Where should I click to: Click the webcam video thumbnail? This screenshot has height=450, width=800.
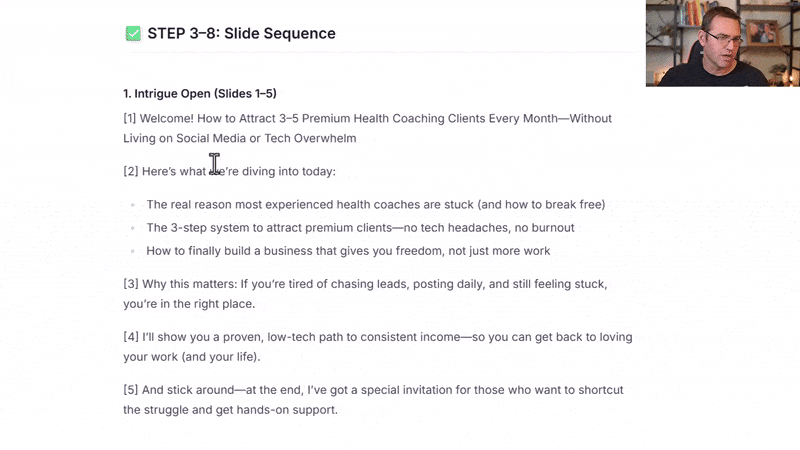point(722,44)
